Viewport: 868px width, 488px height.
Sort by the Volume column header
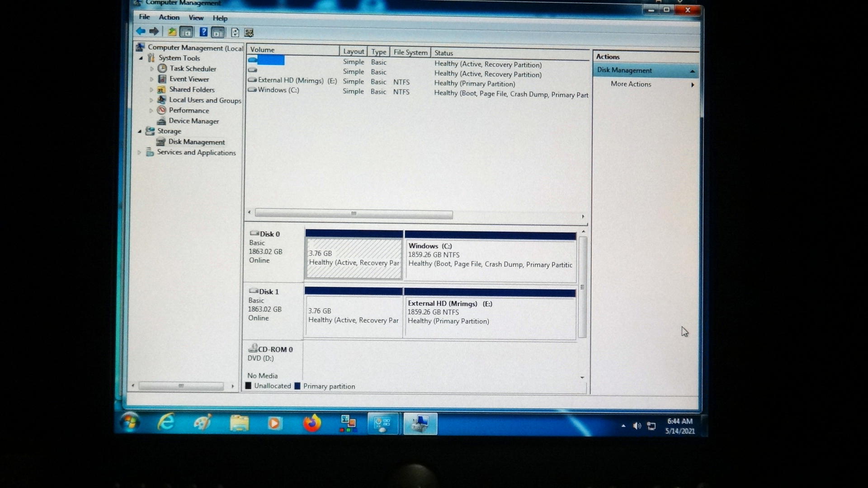click(x=292, y=50)
